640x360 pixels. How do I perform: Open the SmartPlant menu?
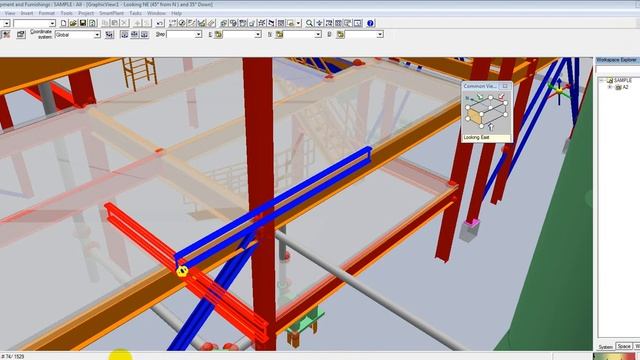pyautogui.click(x=111, y=13)
